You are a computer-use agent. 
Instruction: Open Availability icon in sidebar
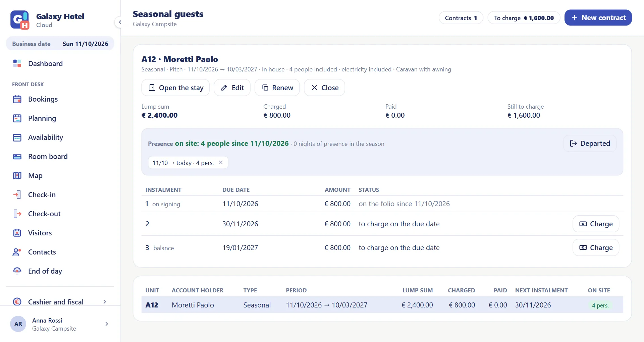pos(17,137)
